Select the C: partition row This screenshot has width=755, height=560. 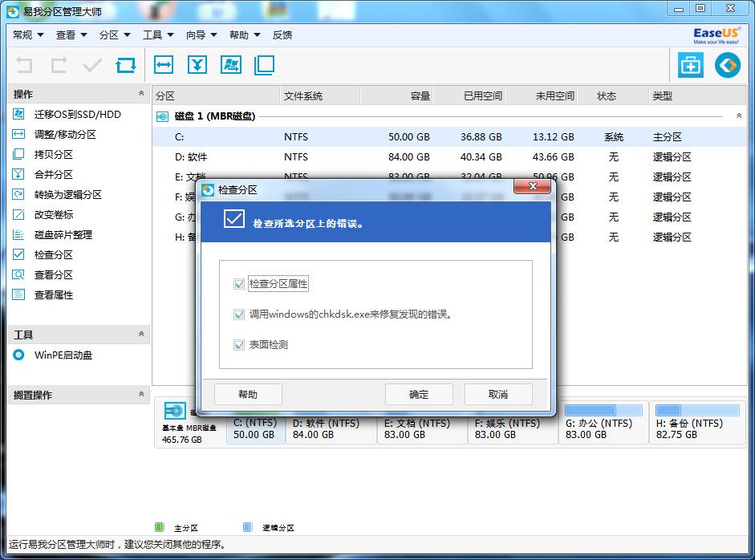[450, 136]
